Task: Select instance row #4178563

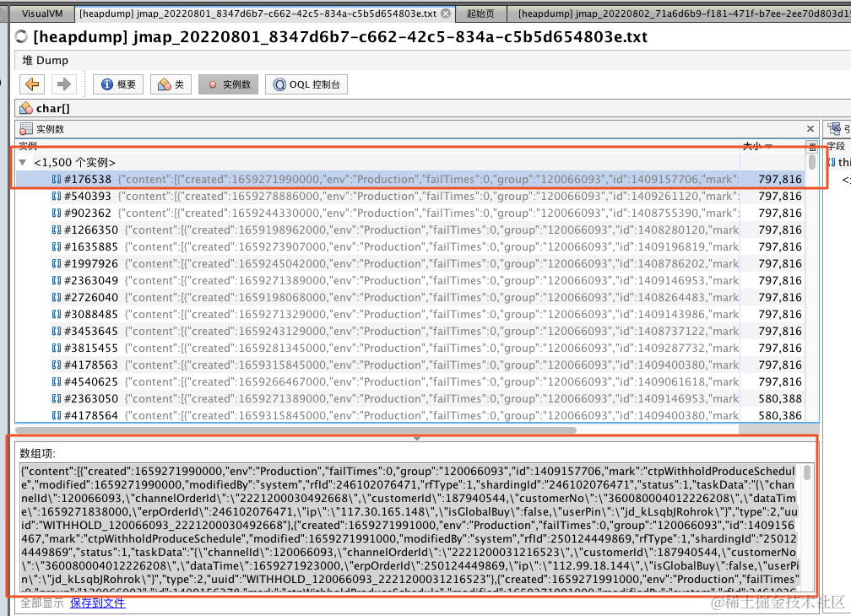Action: click(409, 365)
